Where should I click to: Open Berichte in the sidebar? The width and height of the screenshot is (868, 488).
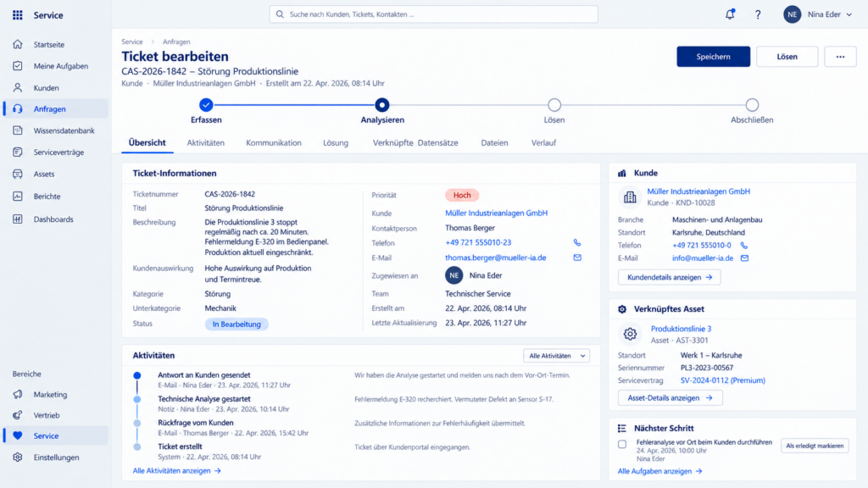click(55, 197)
